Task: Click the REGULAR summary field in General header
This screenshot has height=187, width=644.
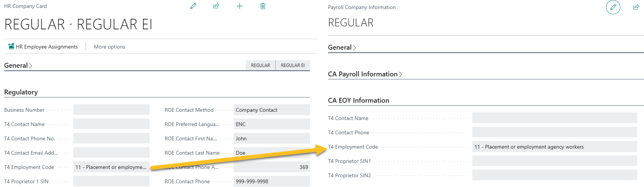Action: [260, 65]
